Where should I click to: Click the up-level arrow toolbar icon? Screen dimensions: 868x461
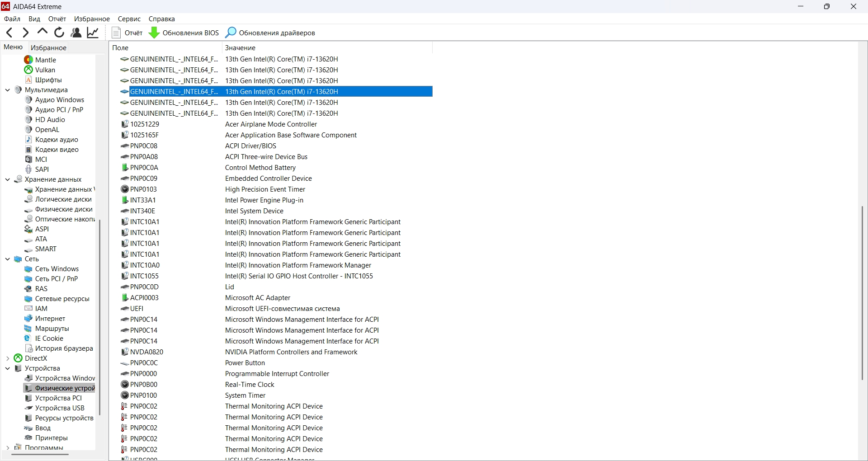pos(42,32)
